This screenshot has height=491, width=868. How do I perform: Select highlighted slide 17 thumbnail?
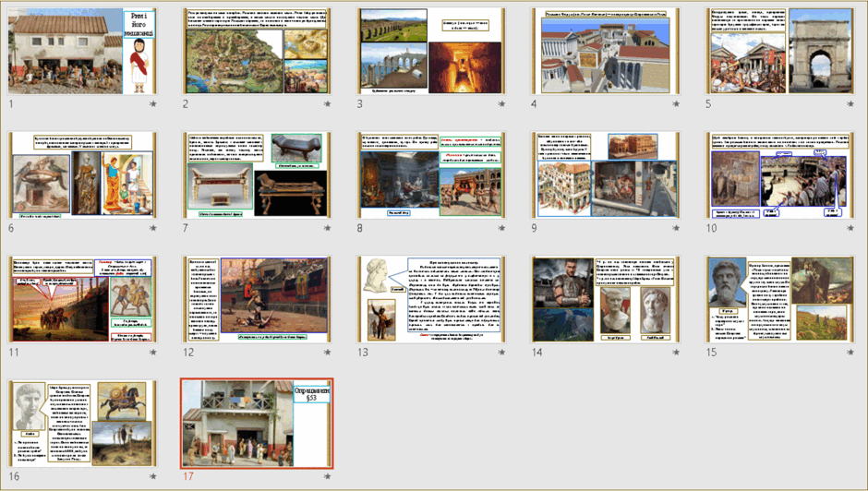click(x=257, y=424)
